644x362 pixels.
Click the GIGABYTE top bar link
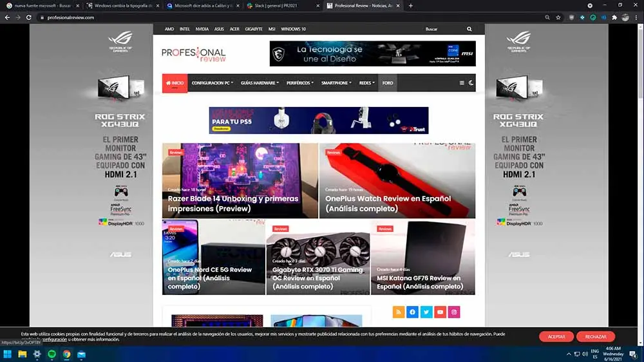(253, 29)
